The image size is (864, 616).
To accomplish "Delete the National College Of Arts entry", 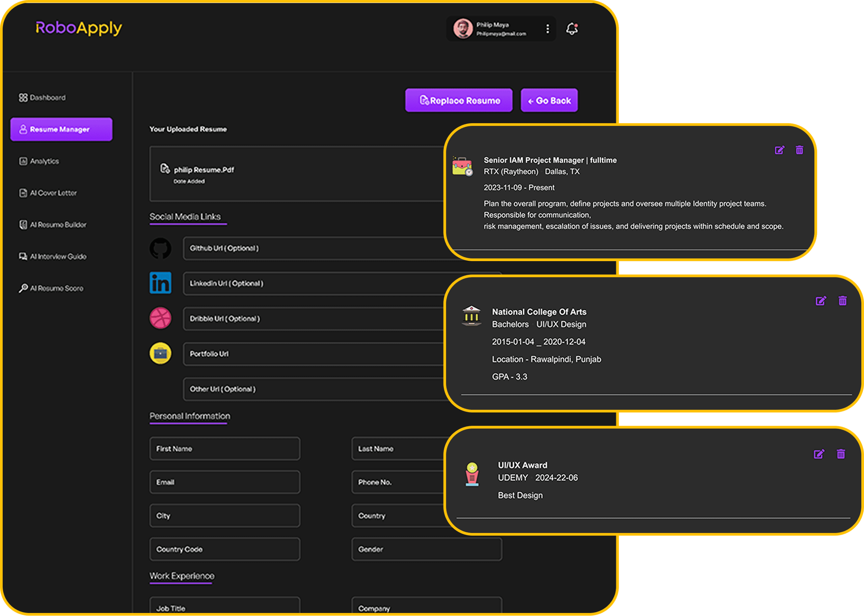I will [843, 301].
